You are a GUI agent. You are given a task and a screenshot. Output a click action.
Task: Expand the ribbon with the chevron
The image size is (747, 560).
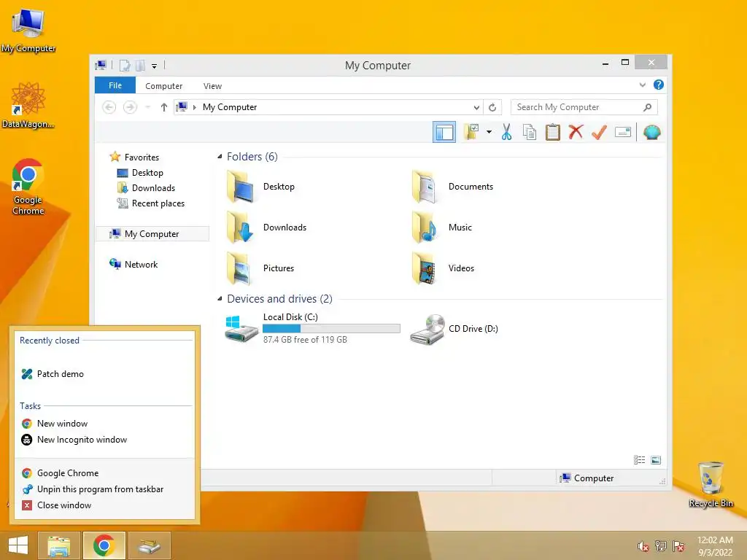coord(642,85)
